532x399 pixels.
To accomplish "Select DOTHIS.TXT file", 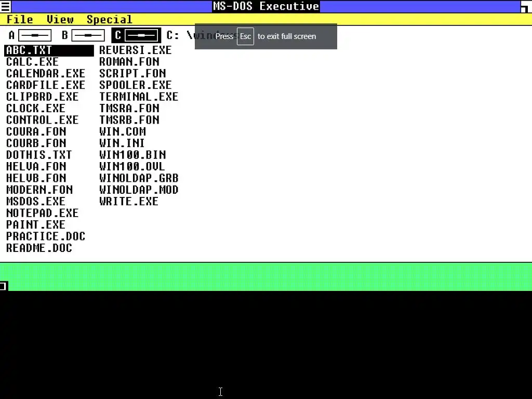I will [39, 155].
